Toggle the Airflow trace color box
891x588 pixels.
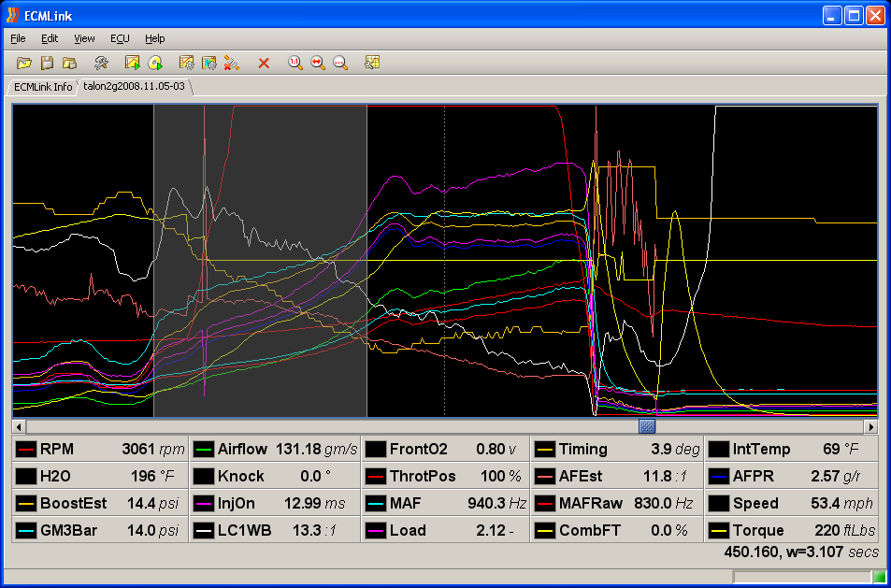(x=202, y=450)
